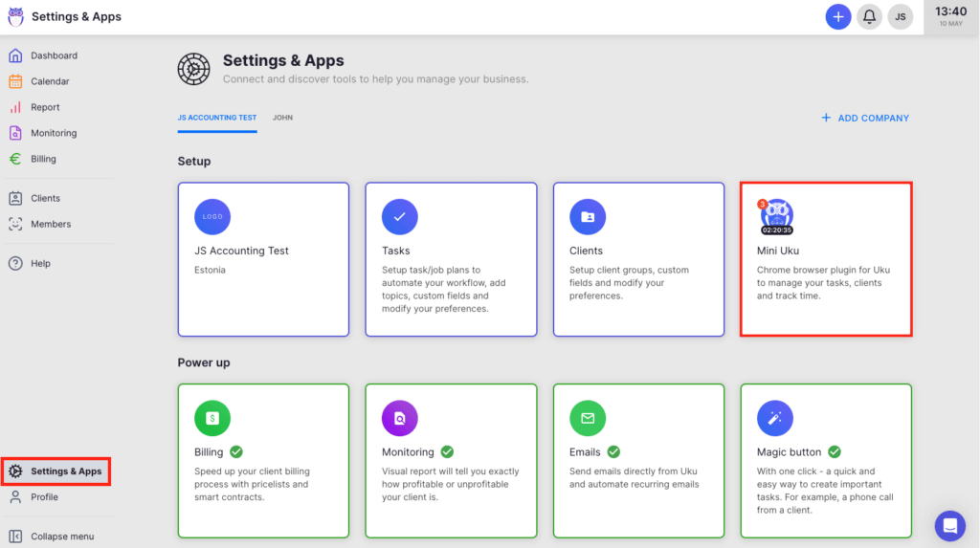The width and height of the screenshot is (980, 548).
Task: Open the JS Accounting Test logo card
Action: coord(263,258)
